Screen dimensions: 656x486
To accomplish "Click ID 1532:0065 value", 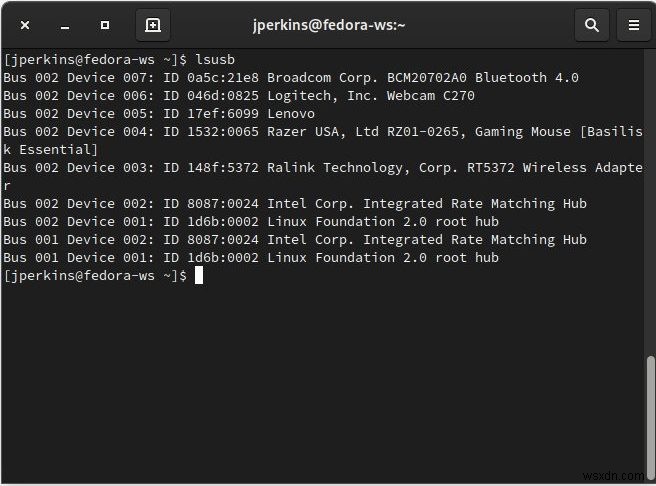I will tap(223, 131).
